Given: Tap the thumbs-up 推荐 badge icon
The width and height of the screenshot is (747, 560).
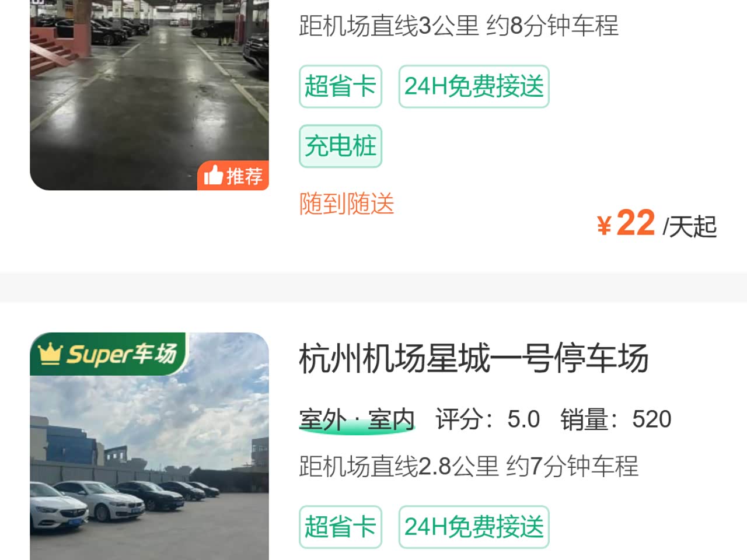Looking at the screenshot, I should coord(233,175).
